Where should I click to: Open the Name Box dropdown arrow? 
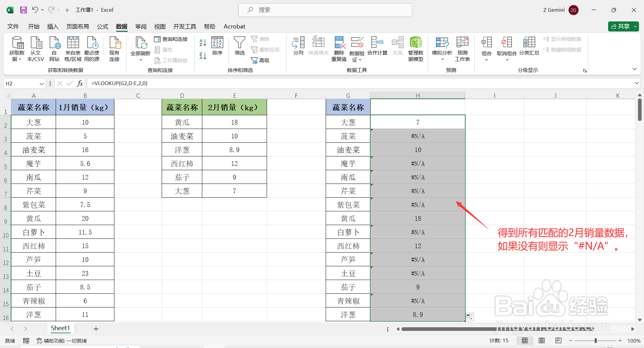[x=41, y=83]
